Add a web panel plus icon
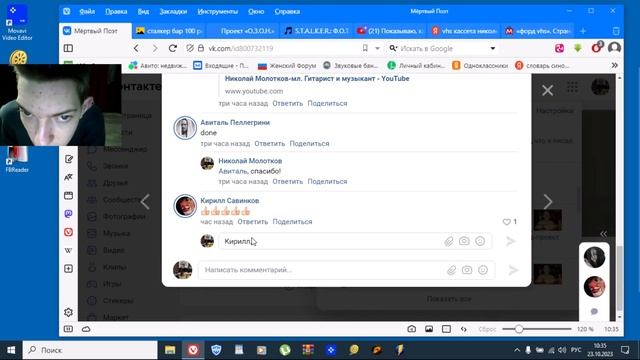This screenshot has width=640, height=360. pyautogui.click(x=69, y=269)
